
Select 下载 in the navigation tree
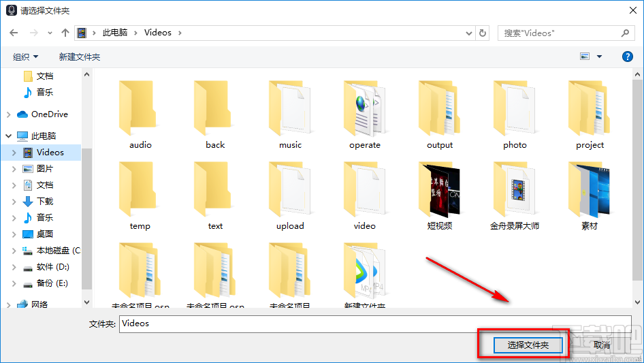click(38, 202)
